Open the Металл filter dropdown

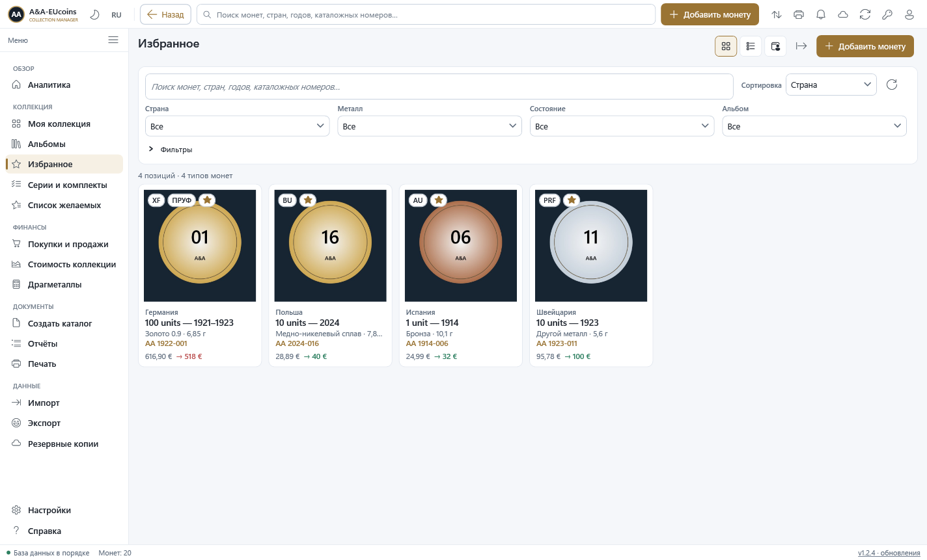(x=430, y=126)
